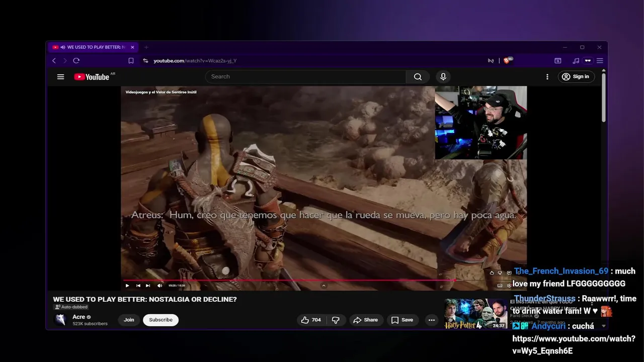The width and height of the screenshot is (644, 362).
Task: Open the chat YouTube link Wy5_Eqnsh6E
Action: 574,345
